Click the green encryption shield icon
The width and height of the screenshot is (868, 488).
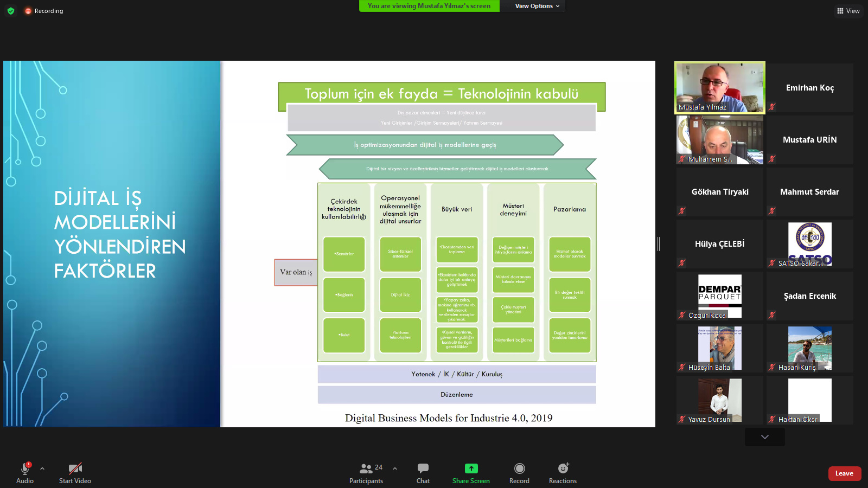click(x=11, y=11)
